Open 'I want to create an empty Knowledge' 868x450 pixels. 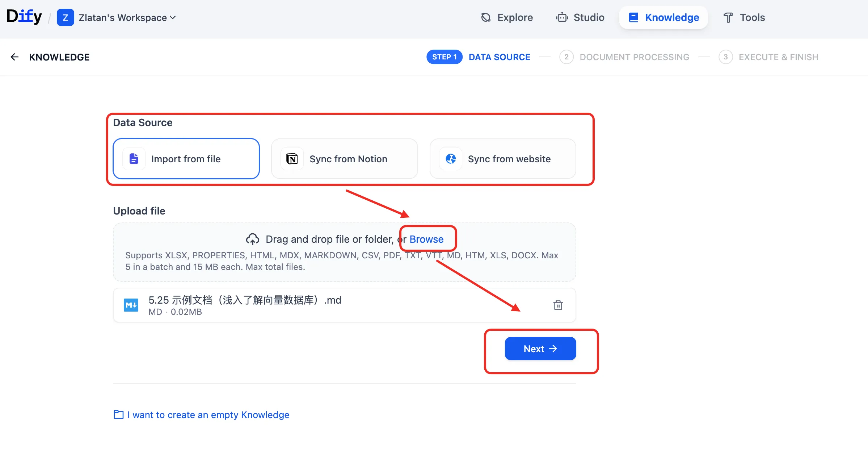[x=208, y=415]
